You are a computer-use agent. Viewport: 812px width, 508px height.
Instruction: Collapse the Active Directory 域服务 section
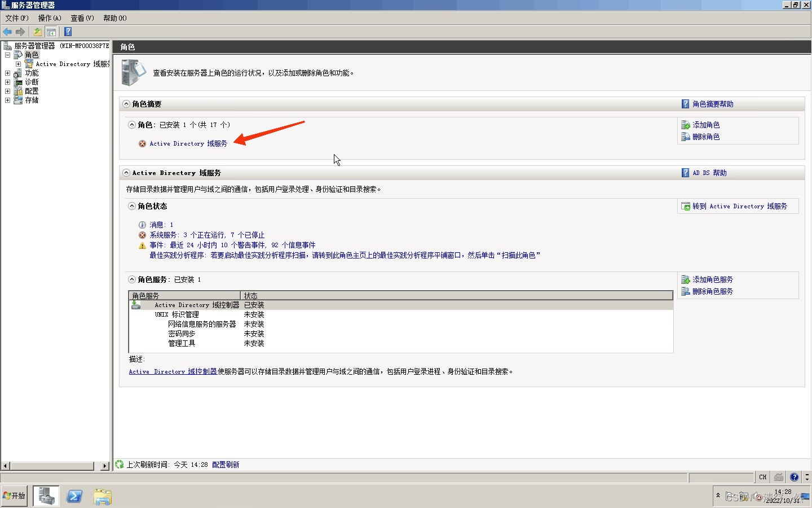tap(126, 173)
